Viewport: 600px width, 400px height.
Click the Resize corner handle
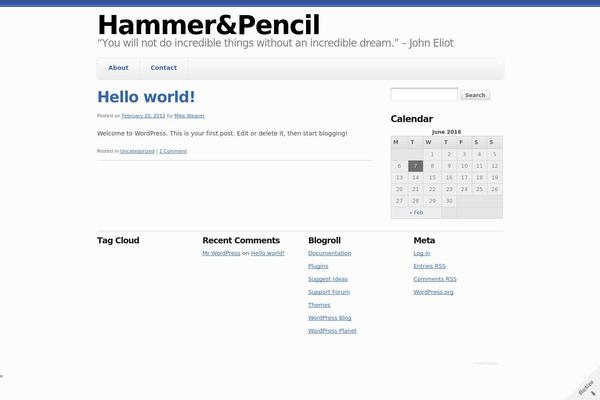tap(587, 389)
